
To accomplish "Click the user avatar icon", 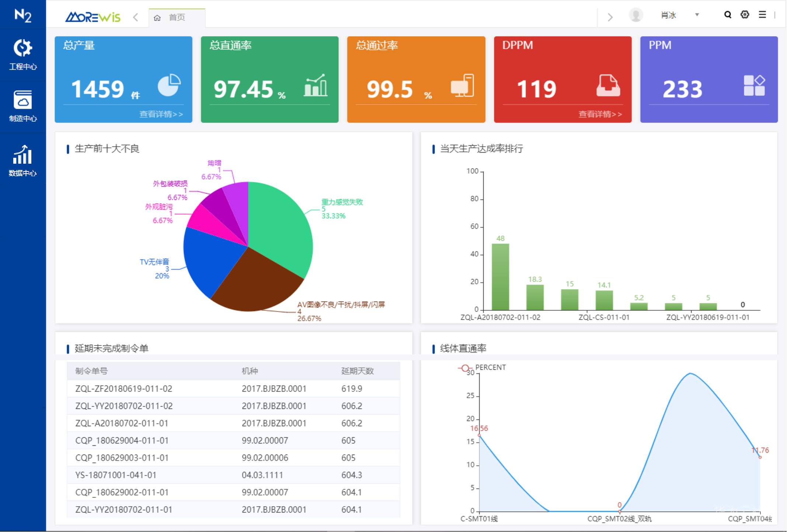I will point(635,15).
